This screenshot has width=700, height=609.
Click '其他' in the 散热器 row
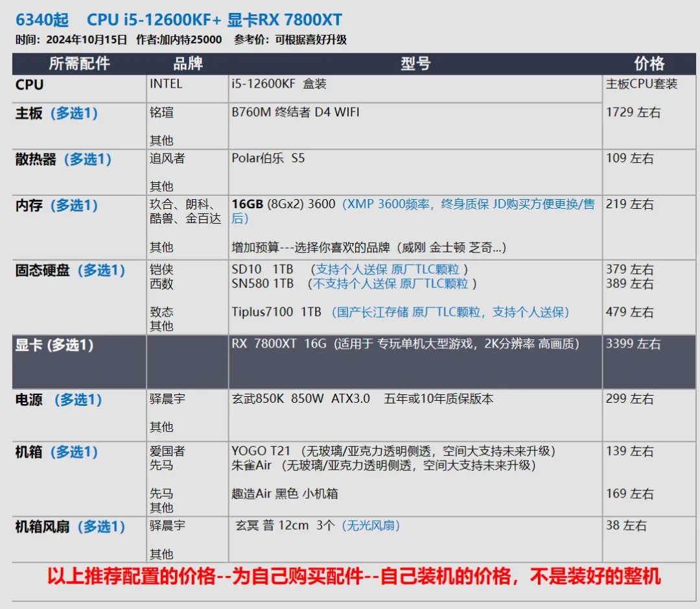[x=161, y=186]
